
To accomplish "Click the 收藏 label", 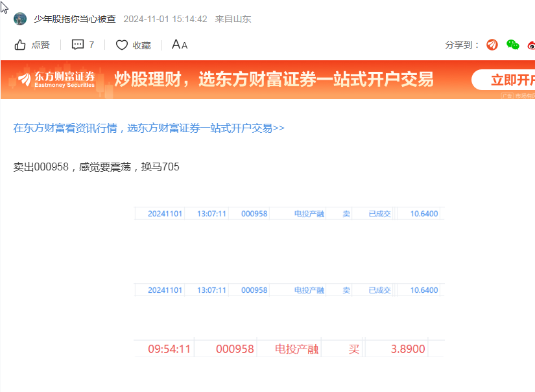I will coord(141,45).
